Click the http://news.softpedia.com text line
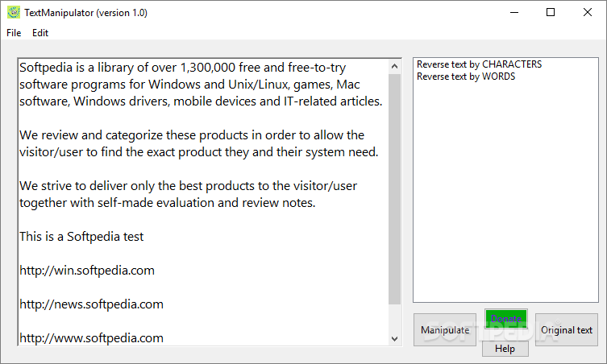The image size is (607, 364). [91, 304]
